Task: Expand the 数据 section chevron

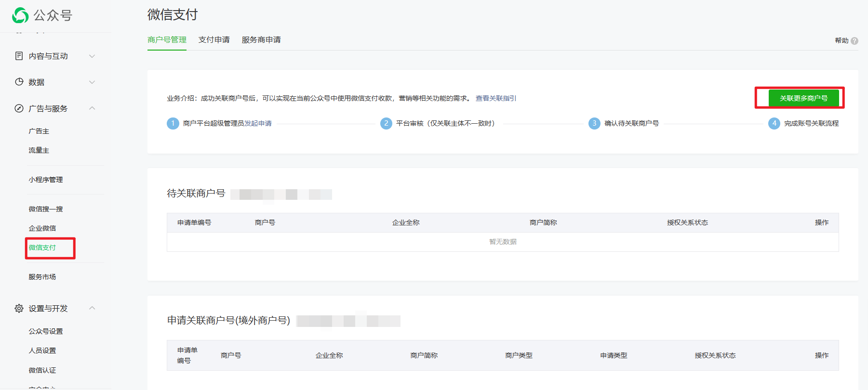Action: pos(92,82)
